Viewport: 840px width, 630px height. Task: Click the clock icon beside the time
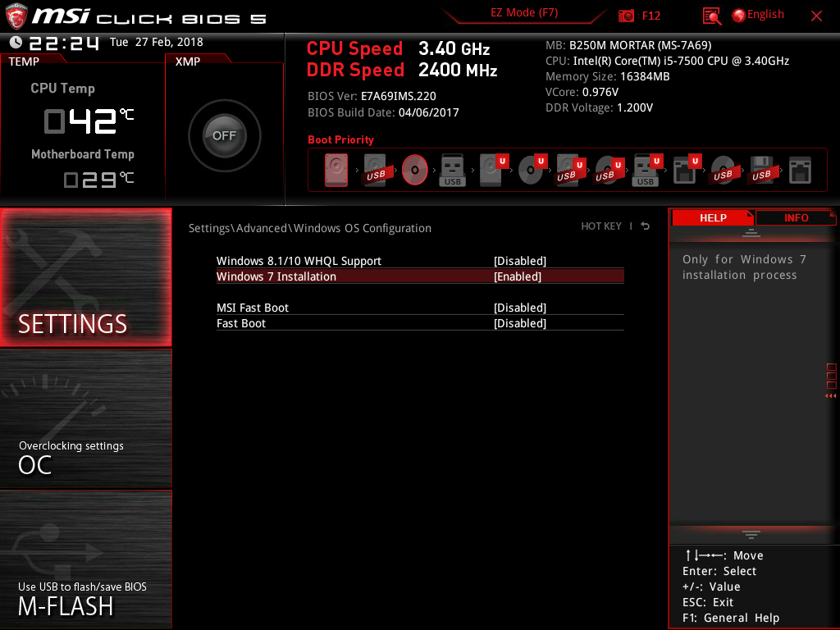[16, 43]
